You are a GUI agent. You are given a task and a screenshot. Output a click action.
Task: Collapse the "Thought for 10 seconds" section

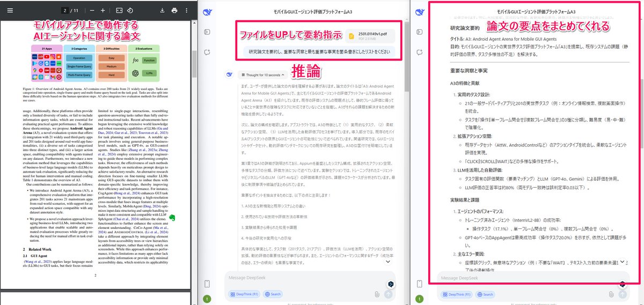(263, 75)
